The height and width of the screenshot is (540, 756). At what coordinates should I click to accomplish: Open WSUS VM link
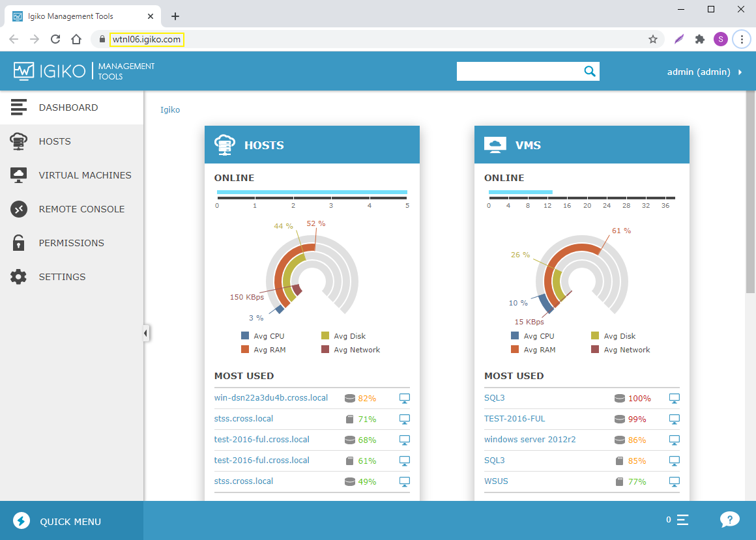[x=496, y=481]
